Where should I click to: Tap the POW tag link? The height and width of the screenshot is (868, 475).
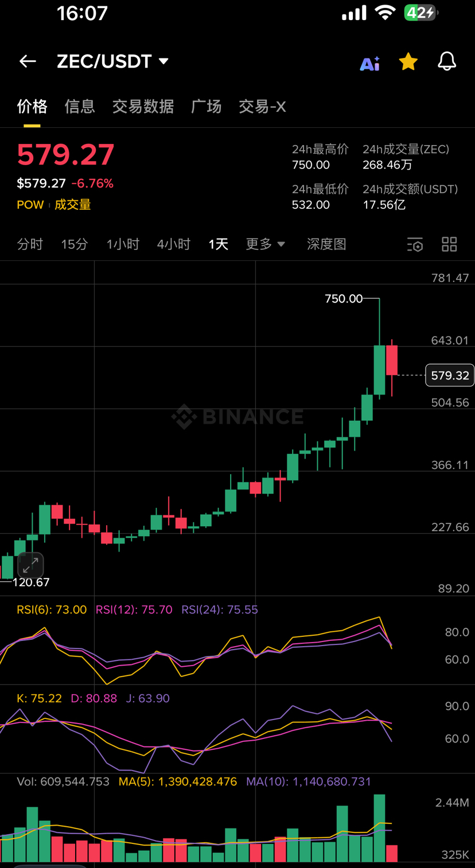coord(30,205)
